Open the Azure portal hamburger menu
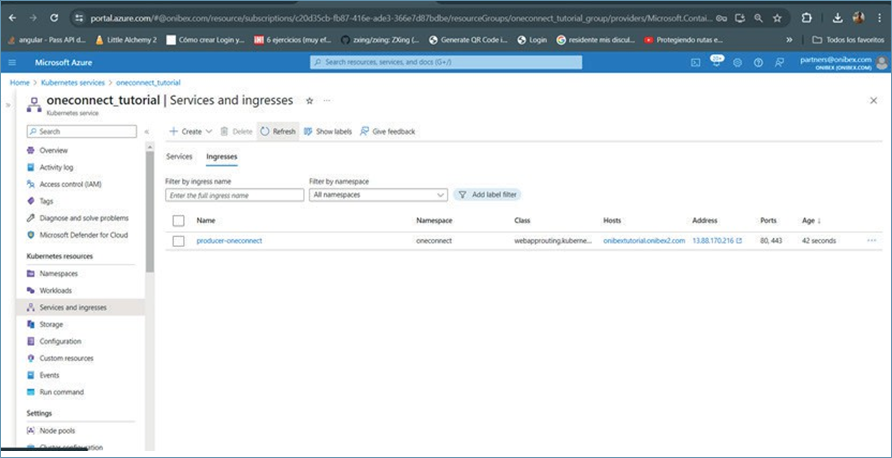Image resolution: width=892 pixels, height=458 pixels. click(x=13, y=63)
